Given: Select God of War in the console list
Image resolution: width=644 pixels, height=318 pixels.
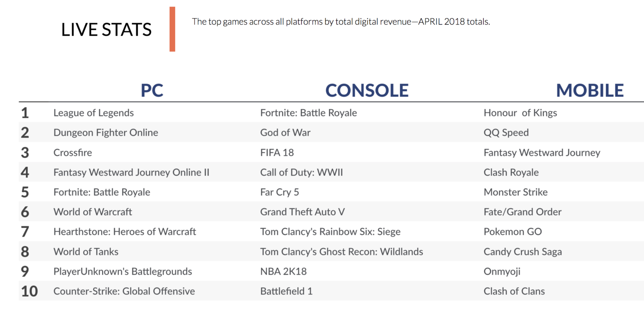Looking at the screenshot, I should [x=286, y=133].
